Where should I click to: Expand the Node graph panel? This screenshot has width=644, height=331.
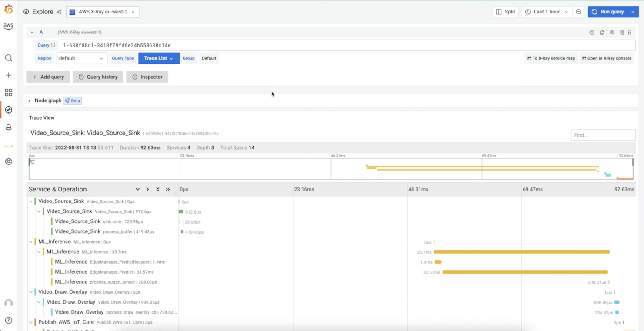tap(29, 101)
